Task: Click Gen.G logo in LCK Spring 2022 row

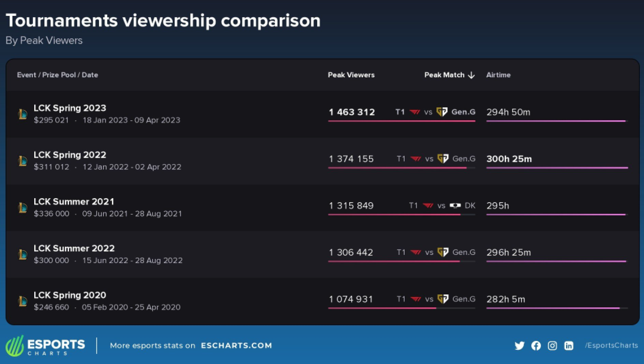Action: tap(442, 159)
